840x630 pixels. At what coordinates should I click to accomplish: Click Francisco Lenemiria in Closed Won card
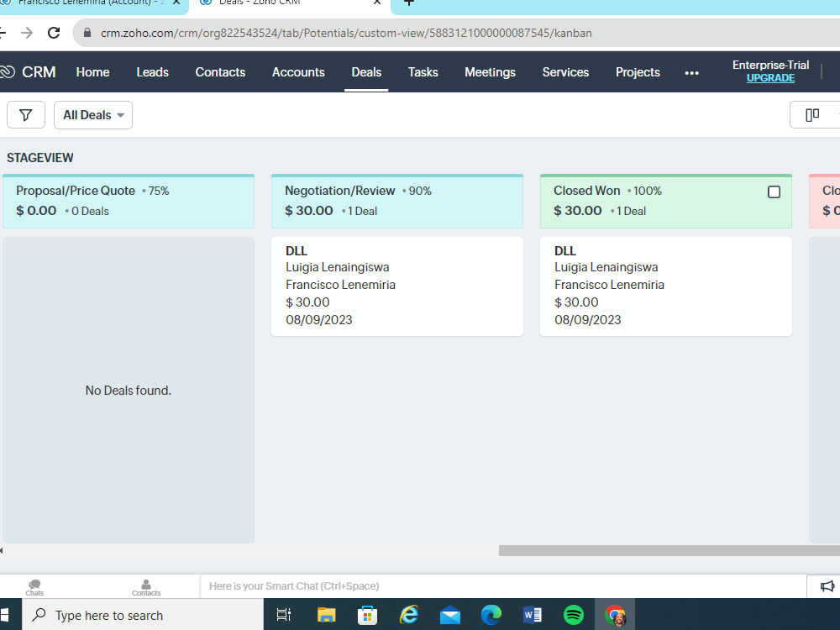[609, 285]
